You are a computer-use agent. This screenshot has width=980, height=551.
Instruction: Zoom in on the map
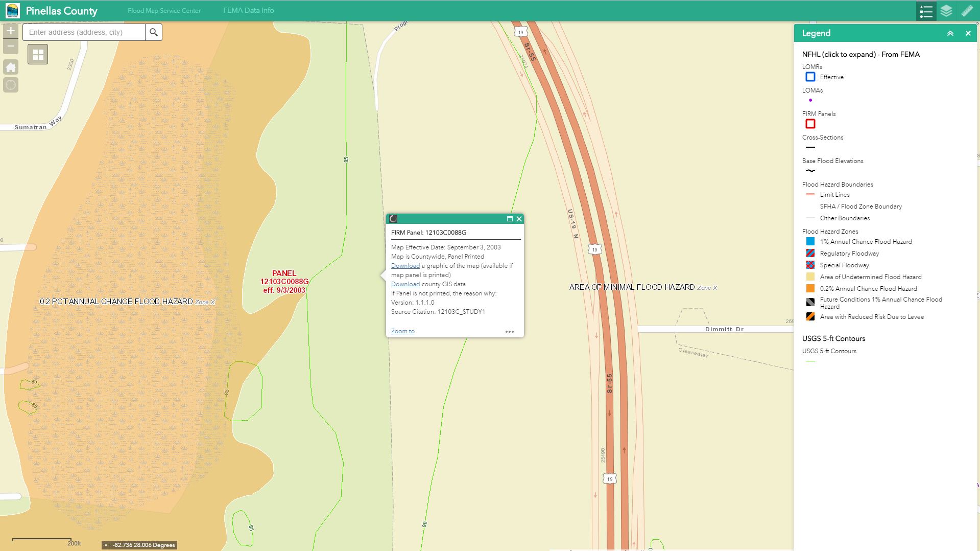click(x=11, y=31)
